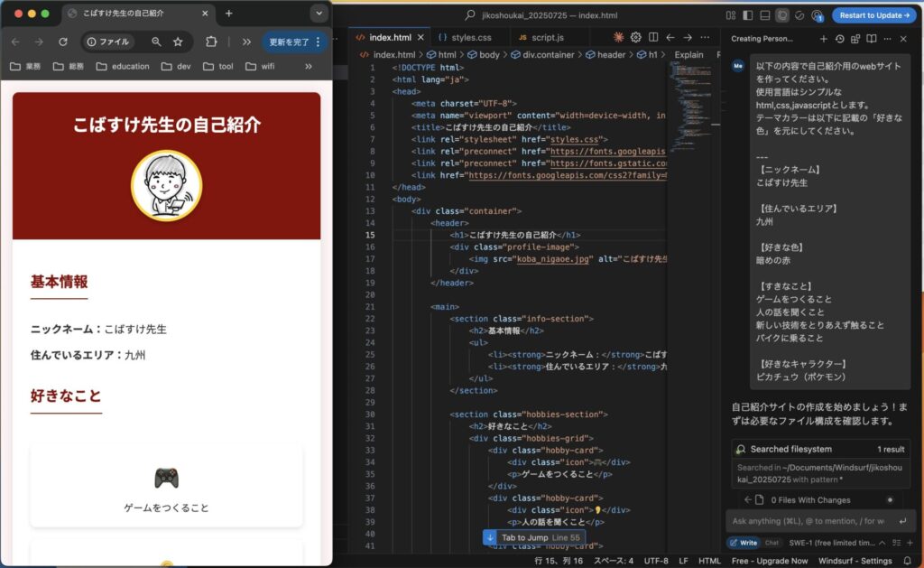Select the h1 breadcrumb item
This screenshot has width=924, height=568.
[x=647, y=55]
